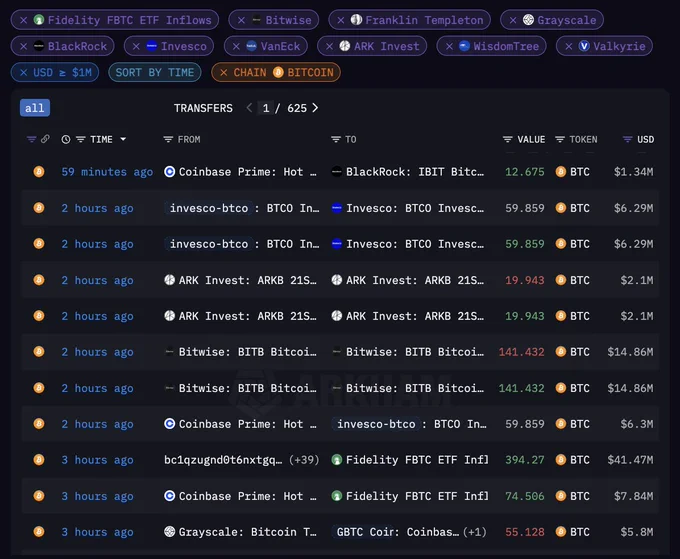Click the $6.3M USD amount
This screenshot has height=559, width=680.
click(x=637, y=424)
